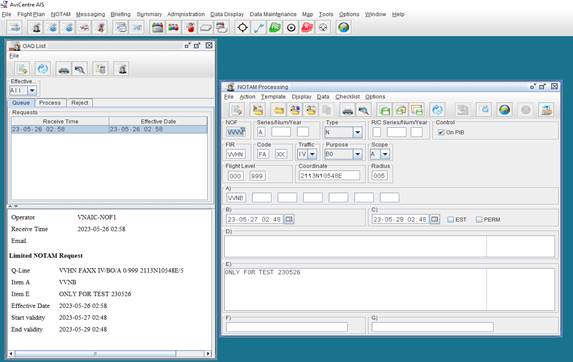573x362 pixels.
Task: Expand the Effective dropdown in OAQ List
Action: pos(32,90)
